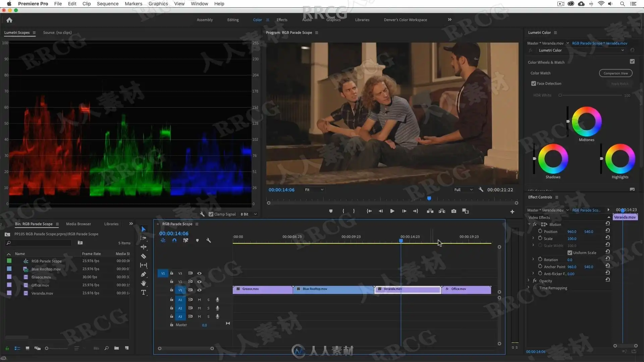Screen dimensions: 644x362
Task: Click the Export Frame camera icon
Action: (453, 211)
